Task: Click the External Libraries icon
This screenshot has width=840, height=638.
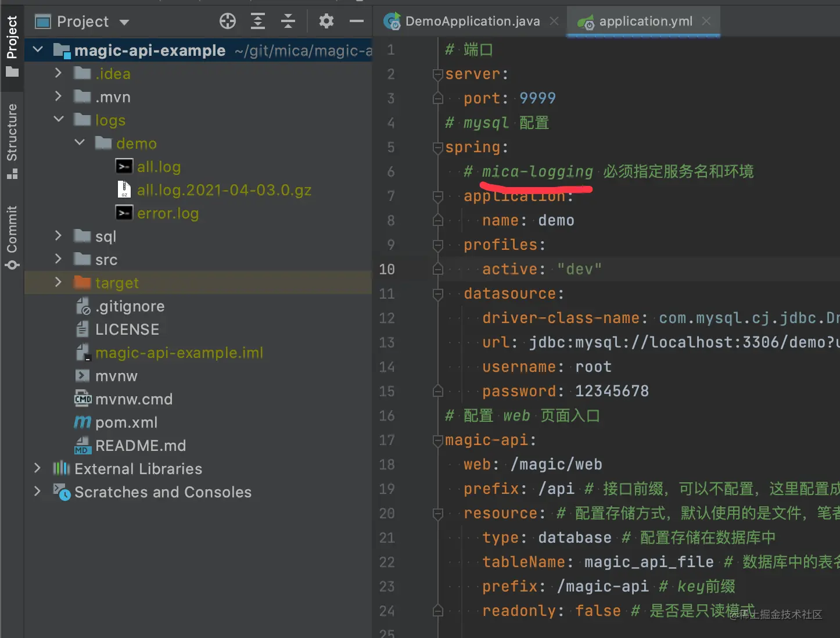Action: point(62,468)
